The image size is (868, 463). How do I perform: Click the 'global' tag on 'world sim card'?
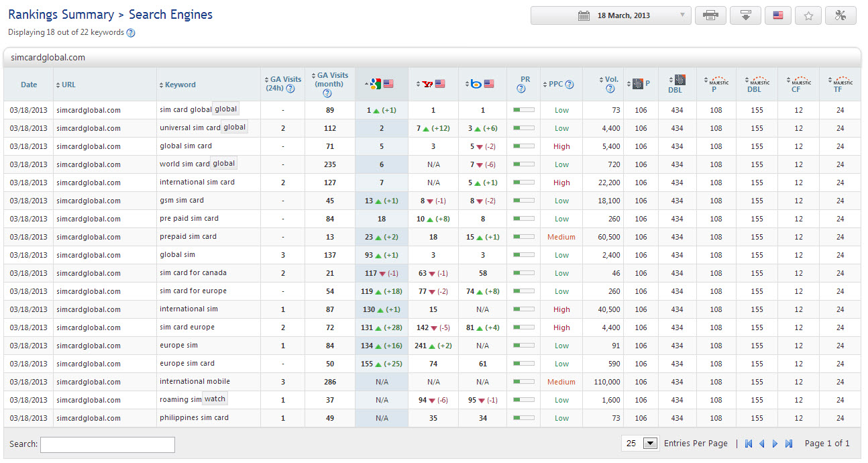(224, 164)
